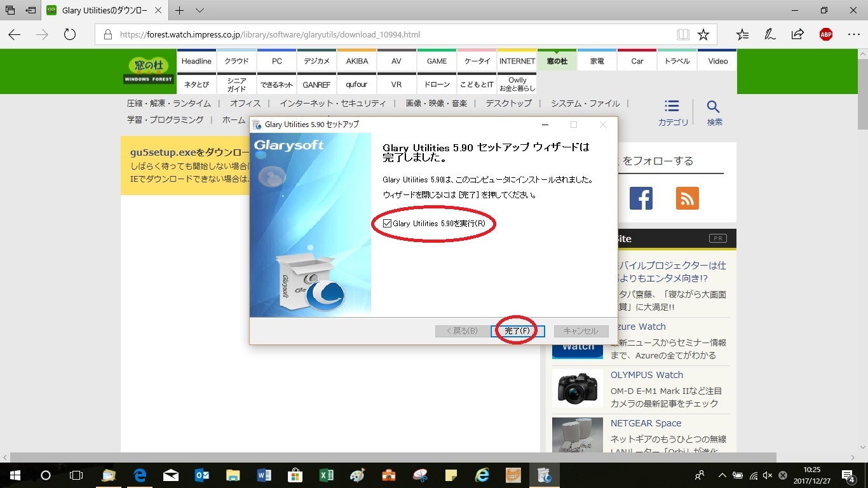This screenshot has width=868, height=488.
Task: Open the オフィス category link
Action: (245, 104)
